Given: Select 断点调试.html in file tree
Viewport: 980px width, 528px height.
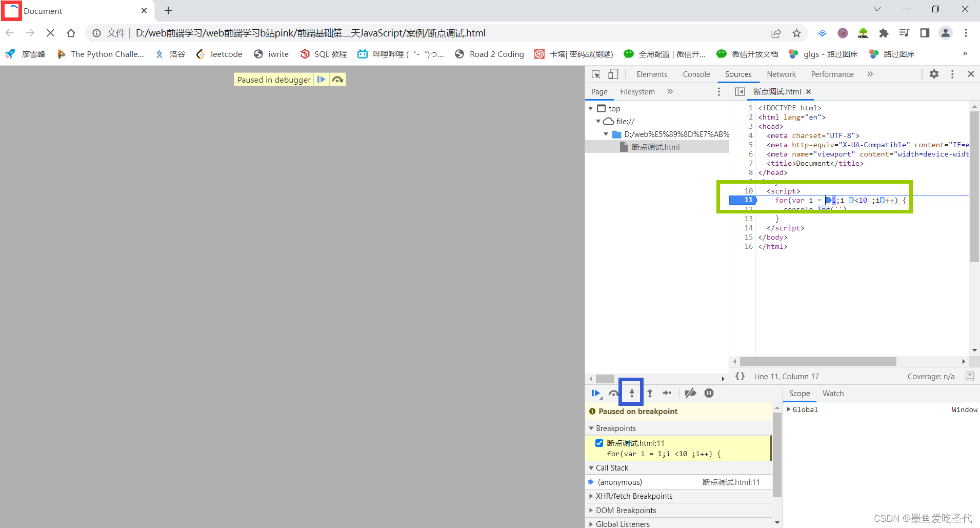Looking at the screenshot, I should pyautogui.click(x=656, y=147).
